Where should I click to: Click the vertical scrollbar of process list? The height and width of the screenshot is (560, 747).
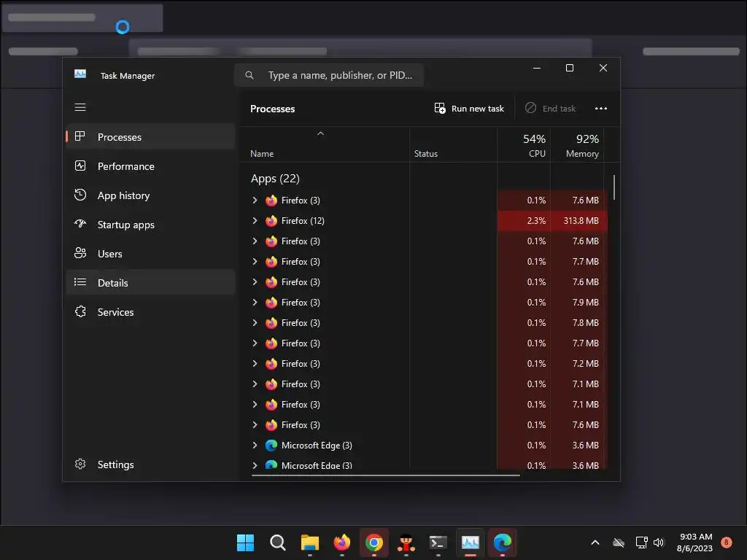click(614, 187)
